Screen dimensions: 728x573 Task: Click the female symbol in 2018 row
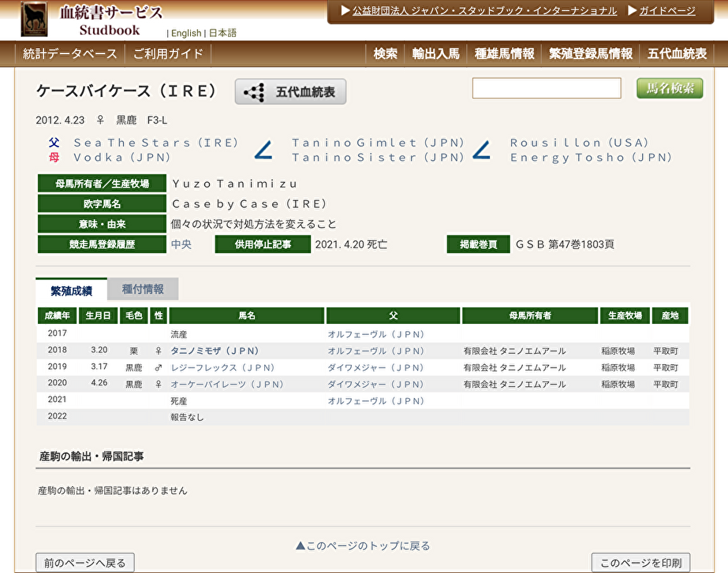click(159, 351)
